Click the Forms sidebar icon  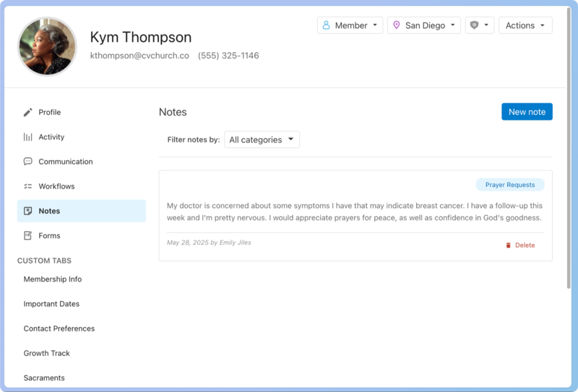coord(28,235)
